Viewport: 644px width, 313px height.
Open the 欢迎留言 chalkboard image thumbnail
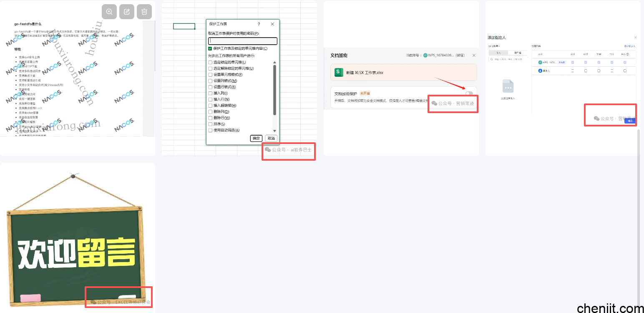[x=77, y=238]
